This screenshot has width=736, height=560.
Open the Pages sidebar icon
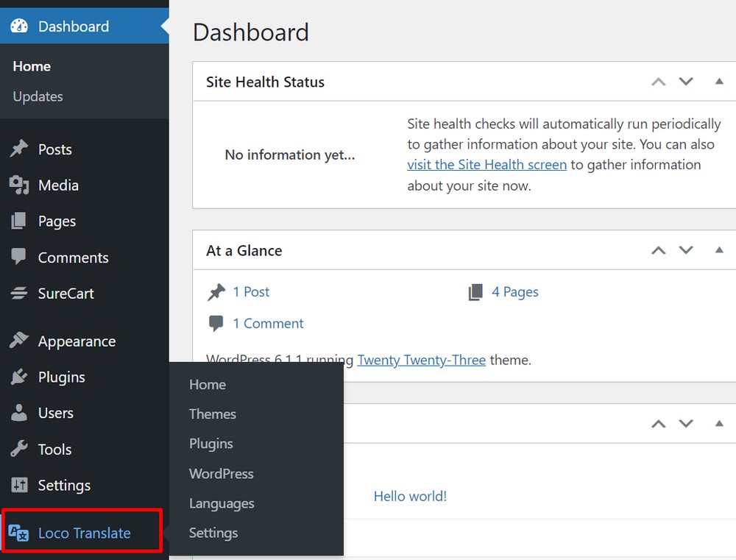(x=19, y=221)
